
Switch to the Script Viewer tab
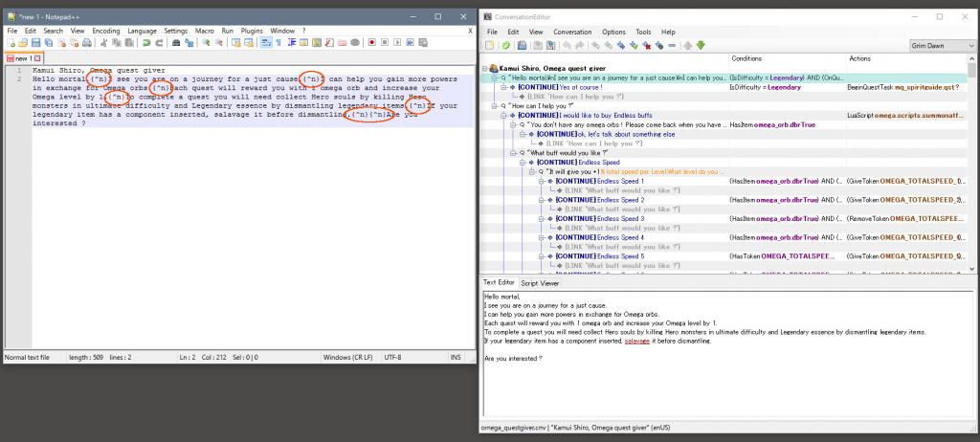(540, 283)
